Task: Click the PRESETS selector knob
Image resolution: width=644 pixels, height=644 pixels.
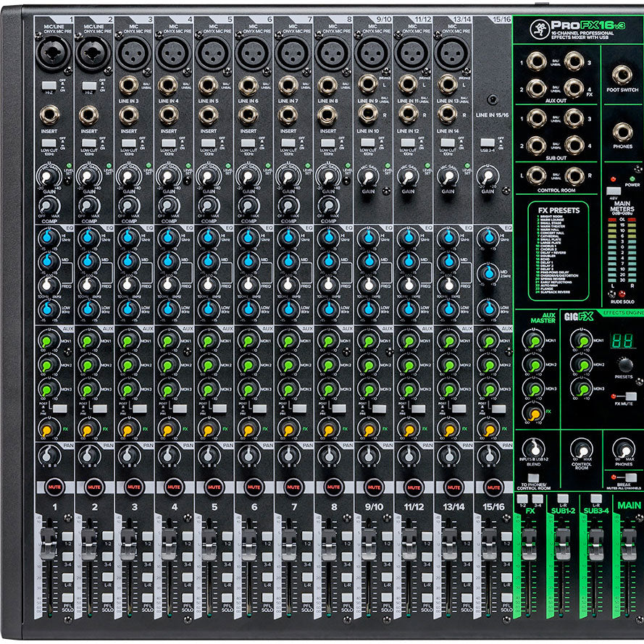Action: tap(624, 364)
